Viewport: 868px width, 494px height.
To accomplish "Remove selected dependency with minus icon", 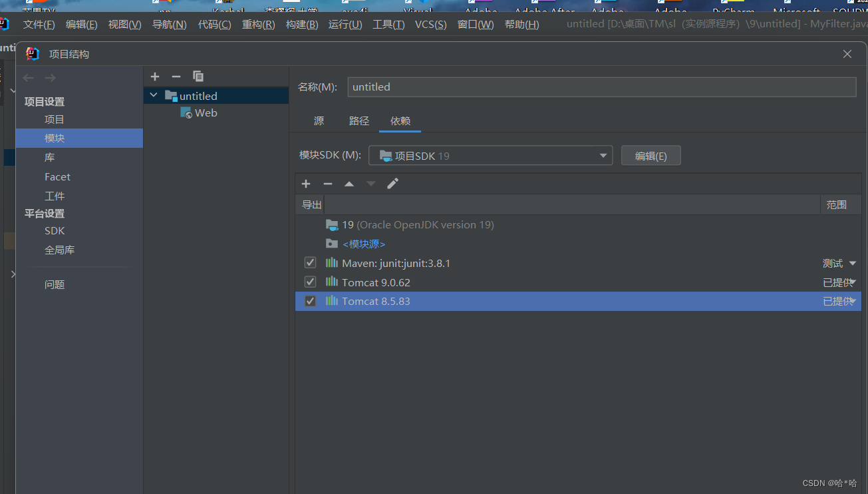I will pos(328,184).
